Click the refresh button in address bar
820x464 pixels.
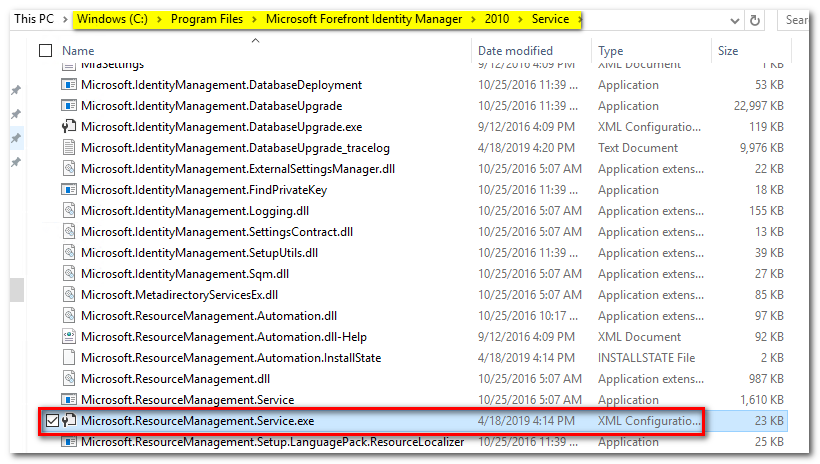[755, 20]
